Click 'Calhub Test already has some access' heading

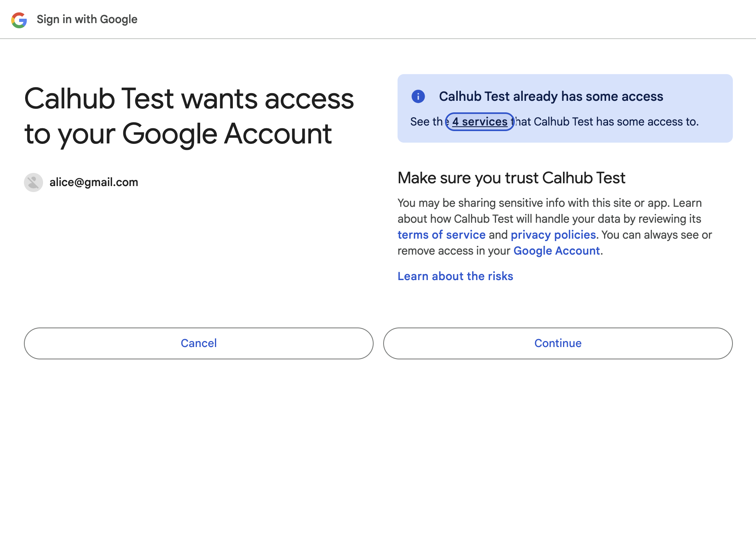(x=551, y=96)
